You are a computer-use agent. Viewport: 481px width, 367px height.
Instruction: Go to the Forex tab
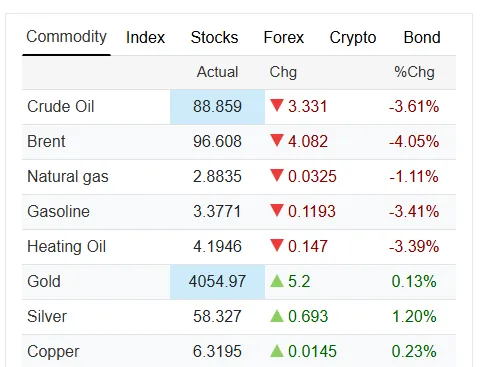284,37
